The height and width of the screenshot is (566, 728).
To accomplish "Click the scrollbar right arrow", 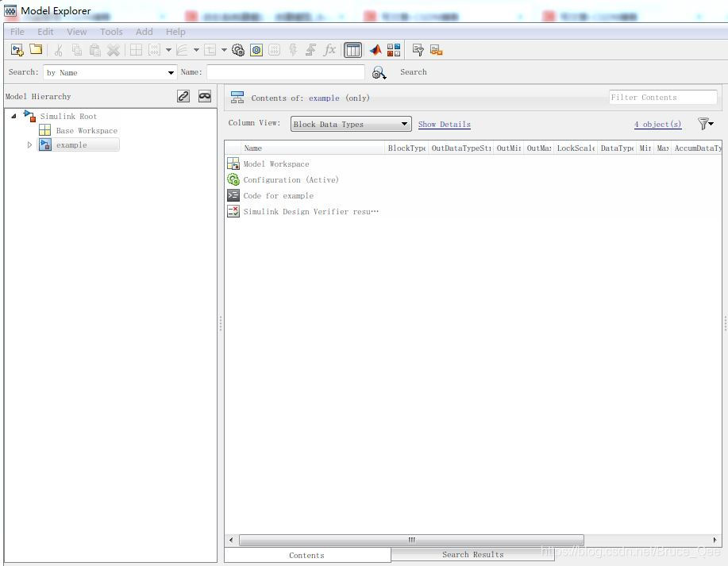I will point(715,540).
